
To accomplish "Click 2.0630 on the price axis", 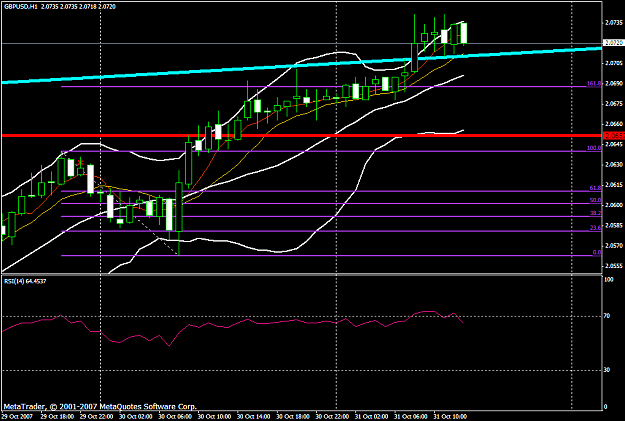I will coord(614,165).
